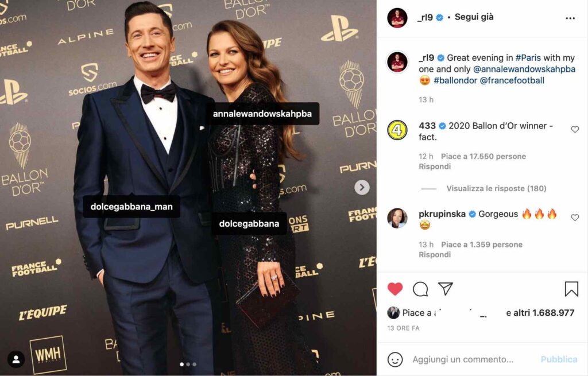Open the dolcegabbana_man photo tag

[131, 207]
